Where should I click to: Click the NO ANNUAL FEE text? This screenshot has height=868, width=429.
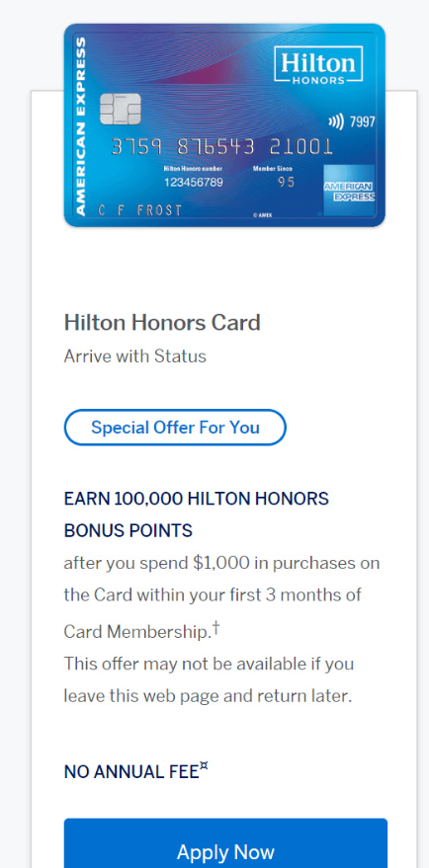click(131, 771)
